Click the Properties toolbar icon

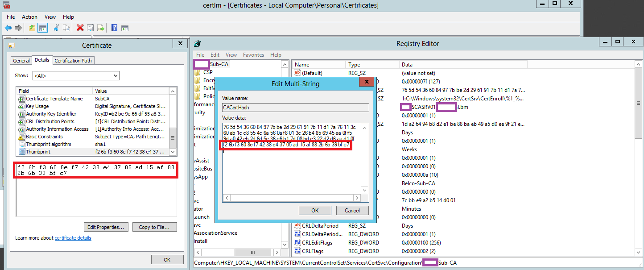(91, 28)
